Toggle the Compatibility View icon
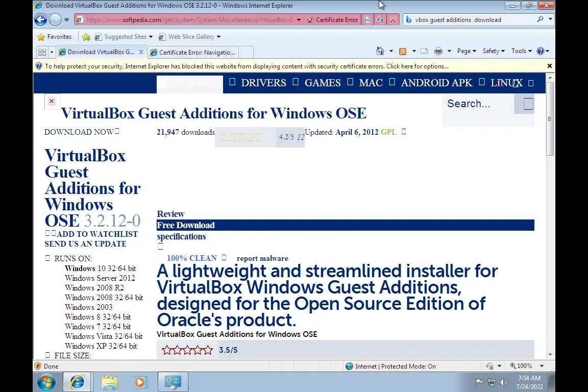Screen dimensions: 588x392 pyautogui.click(x=367, y=20)
